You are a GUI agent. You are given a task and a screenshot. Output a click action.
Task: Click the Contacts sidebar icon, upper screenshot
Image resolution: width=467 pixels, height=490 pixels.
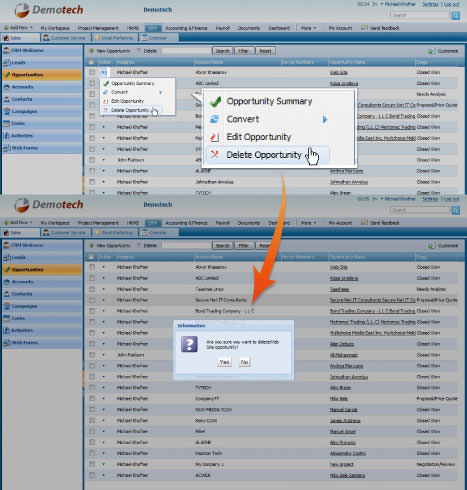[x=7, y=99]
